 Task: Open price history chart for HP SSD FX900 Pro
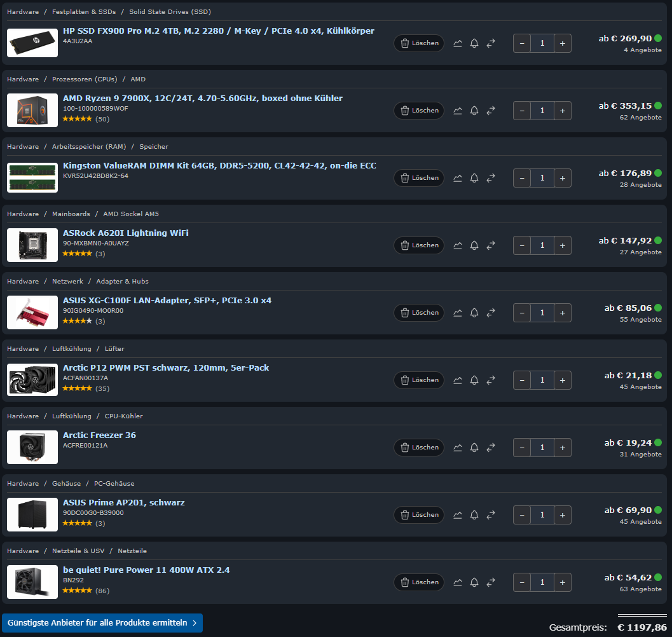click(x=458, y=43)
